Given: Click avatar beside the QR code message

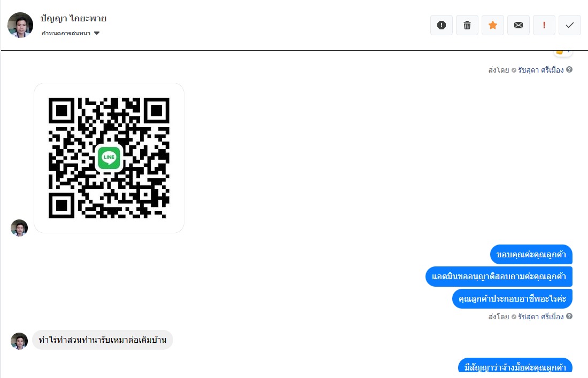Looking at the screenshot, I should [19, 228].
